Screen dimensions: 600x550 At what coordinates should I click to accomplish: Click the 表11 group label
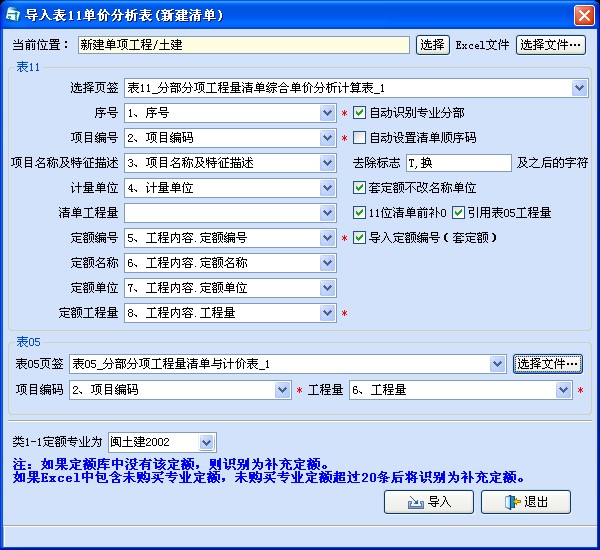click(28, 67)
